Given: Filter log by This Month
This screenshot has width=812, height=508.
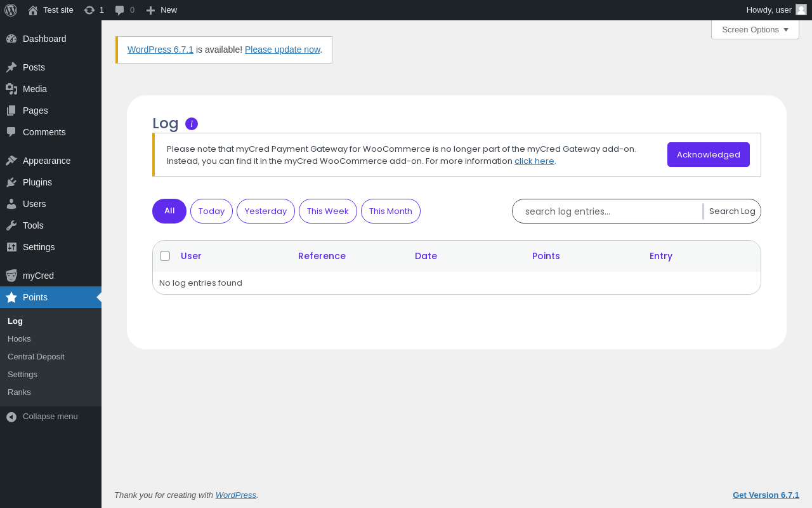Looking at the screenshot, I should point(391,211).
